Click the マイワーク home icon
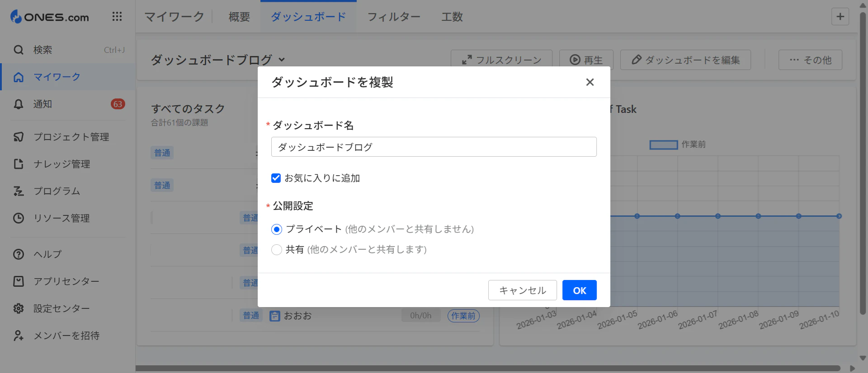 click(19, 77)
